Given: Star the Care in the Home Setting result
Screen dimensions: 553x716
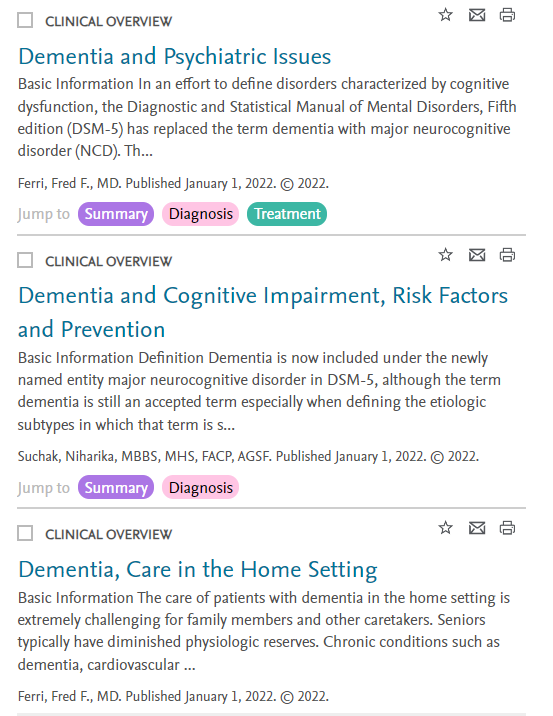Looking at the screenshot, I should click(445, 528).
